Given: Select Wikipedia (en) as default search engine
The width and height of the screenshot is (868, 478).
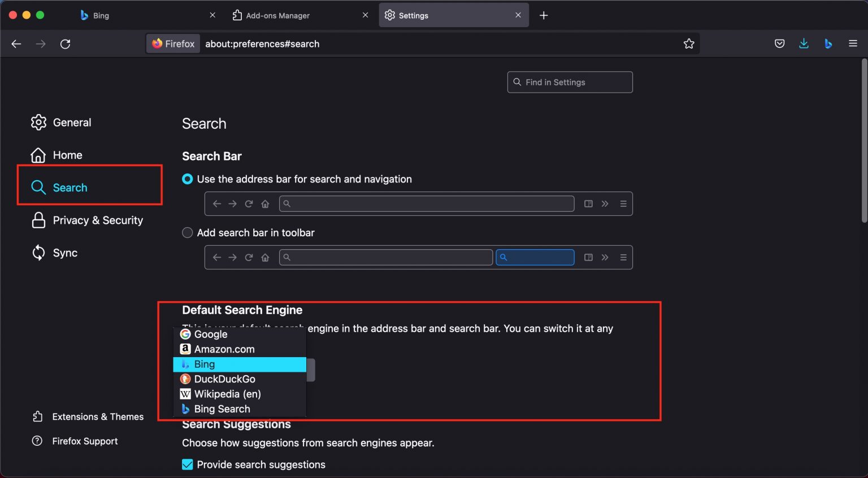Looking at the screenshot, I should pos(227,394).
